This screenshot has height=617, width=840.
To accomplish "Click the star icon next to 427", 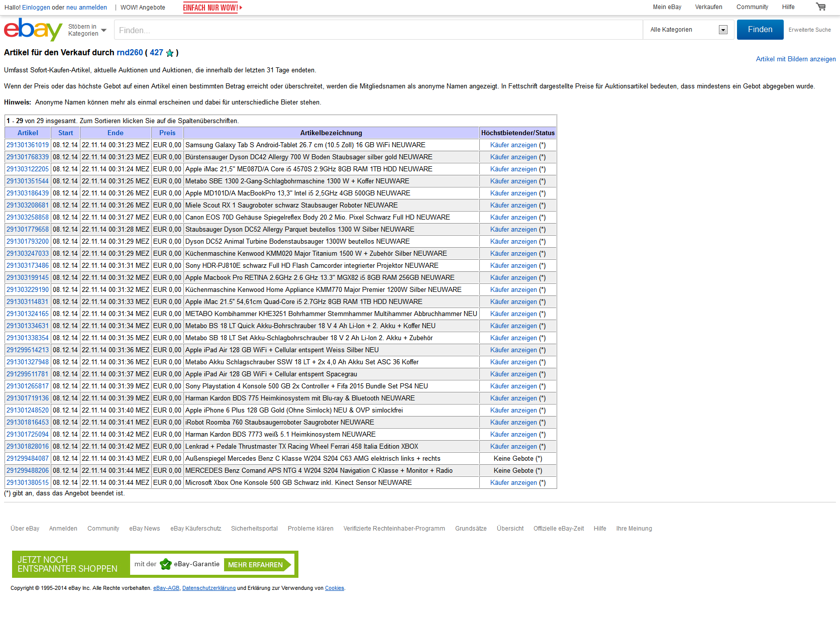I will click(170, 53).
